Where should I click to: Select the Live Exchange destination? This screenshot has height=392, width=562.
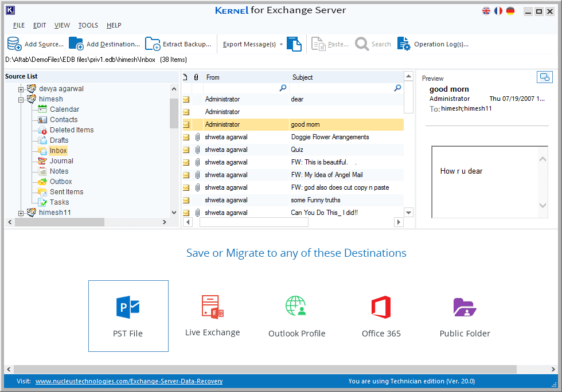pyautogui.click(x=213, y=316)
